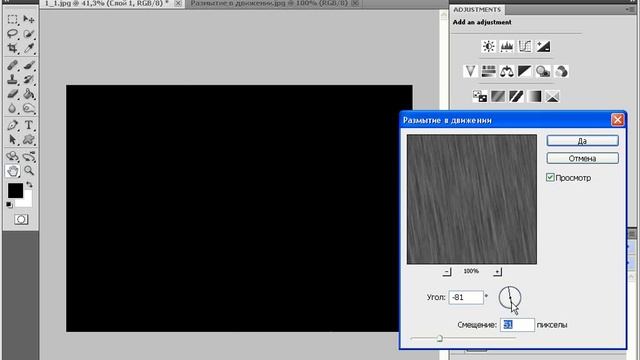This screenshot has height=360, width=640.
Task: Select the Type tool
Action: pos(29,125)
